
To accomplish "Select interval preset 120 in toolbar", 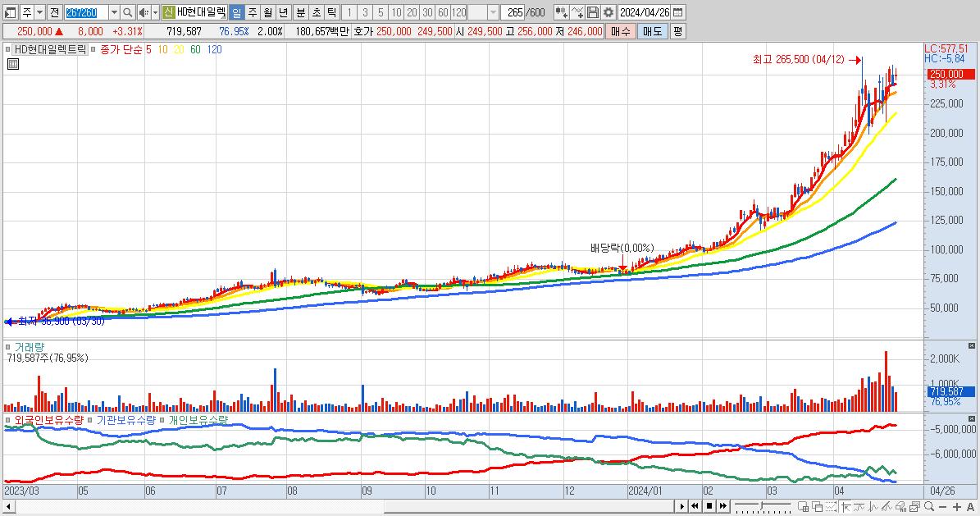I will pyautogui.click(x=459, y=12).
